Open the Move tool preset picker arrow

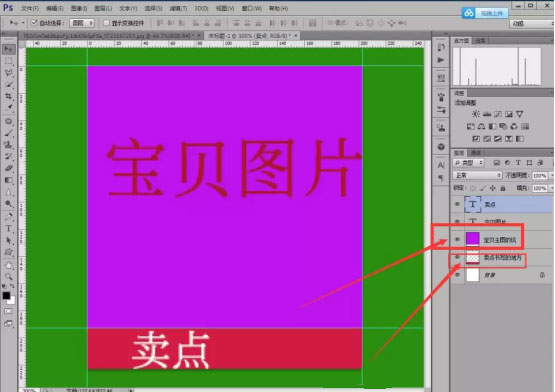(23, 23)
